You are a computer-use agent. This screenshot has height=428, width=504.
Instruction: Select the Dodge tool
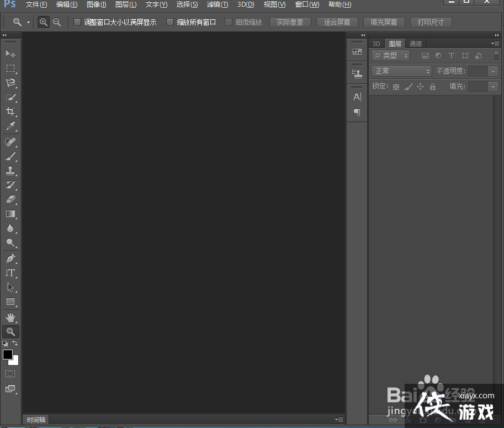coord(10,242)
